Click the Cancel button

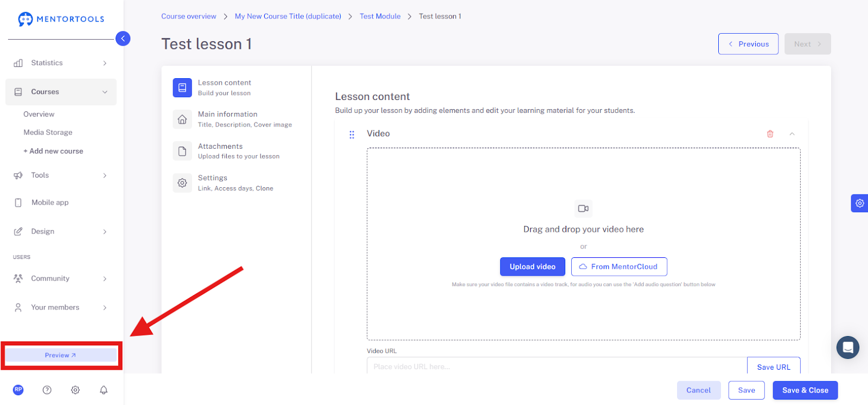click(x=699, y=390)
